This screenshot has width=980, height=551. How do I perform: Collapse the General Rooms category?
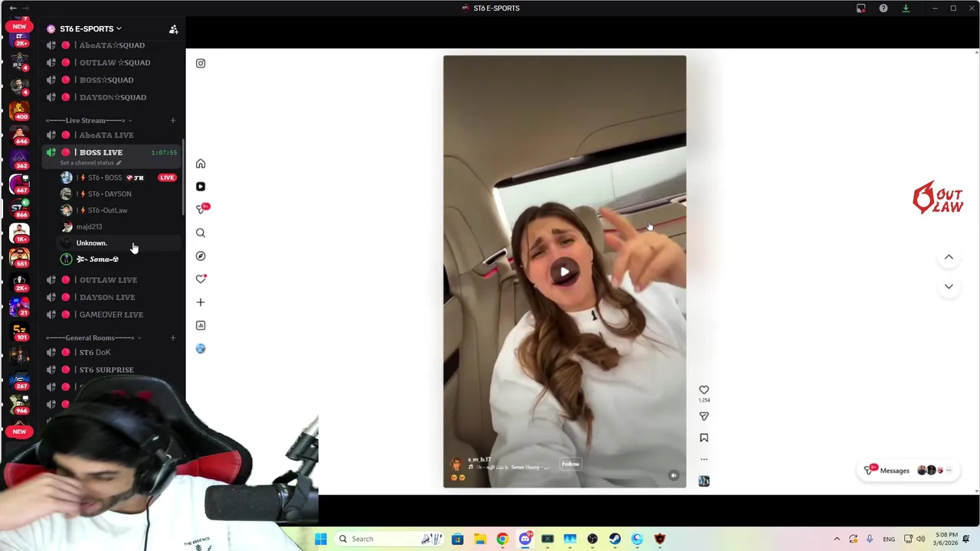pos(93,337)
